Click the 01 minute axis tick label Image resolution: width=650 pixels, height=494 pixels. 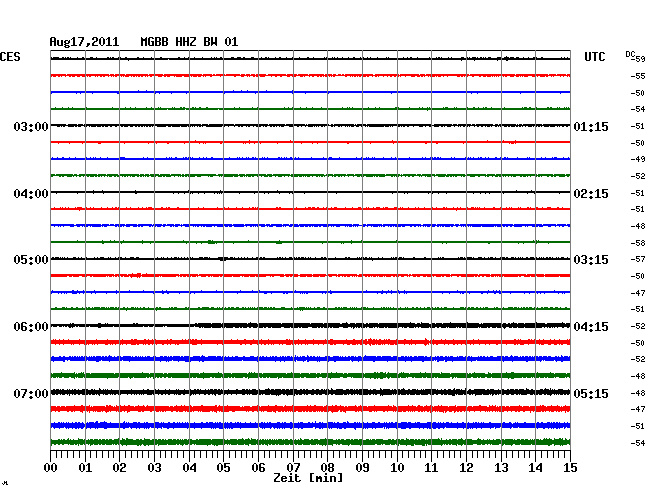[85, 468]
